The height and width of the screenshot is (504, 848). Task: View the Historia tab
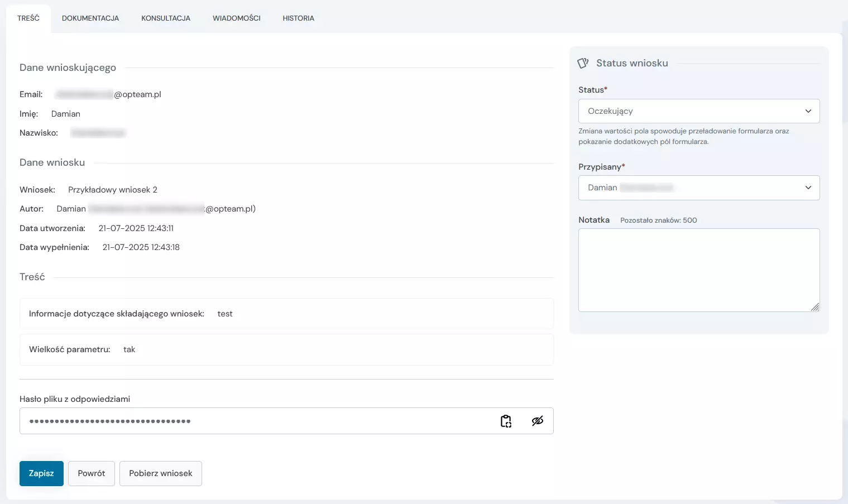(x=298, y=18)
